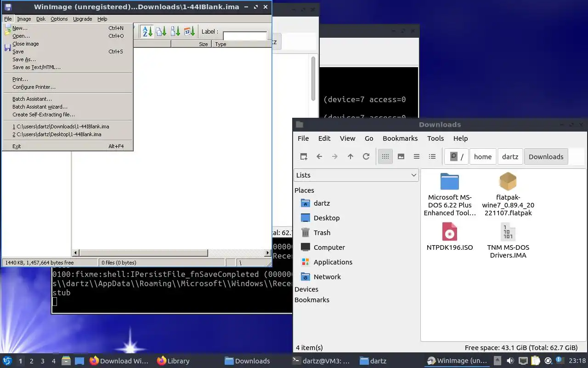Viewport: 588px width, 368px height.
Task: Open Bookmarks menu in file manager
Action: [400, 138]
